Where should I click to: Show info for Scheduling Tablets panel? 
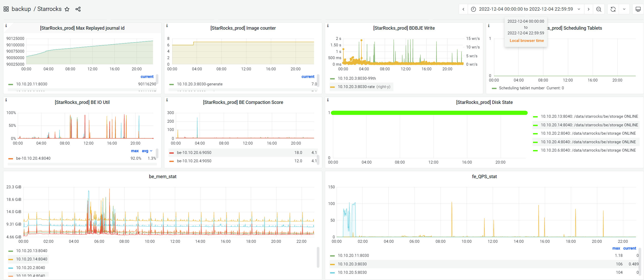(x=489, y=26)
